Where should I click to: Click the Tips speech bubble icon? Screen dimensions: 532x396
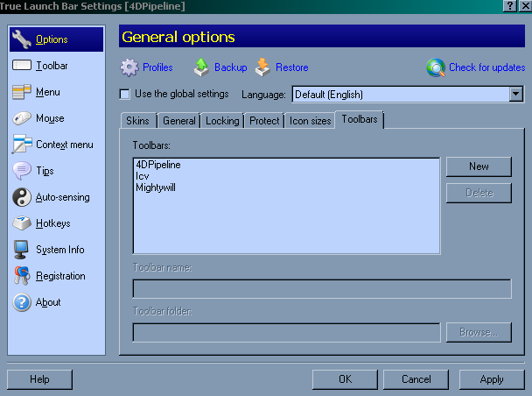coord(22,171)
